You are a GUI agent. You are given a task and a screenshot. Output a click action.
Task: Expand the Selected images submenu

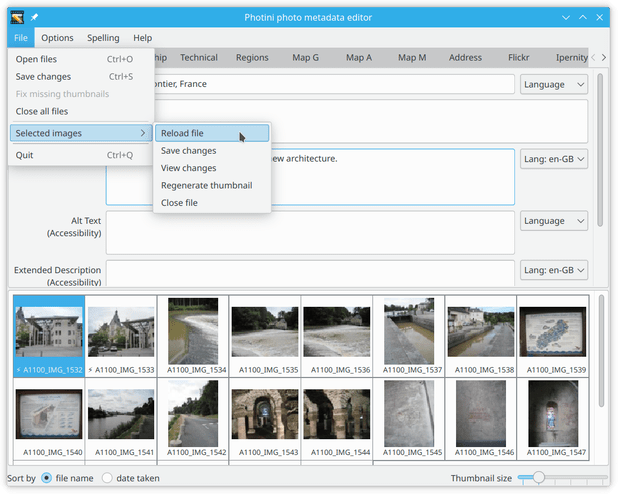pyautogui.click(x=81, y=133)
